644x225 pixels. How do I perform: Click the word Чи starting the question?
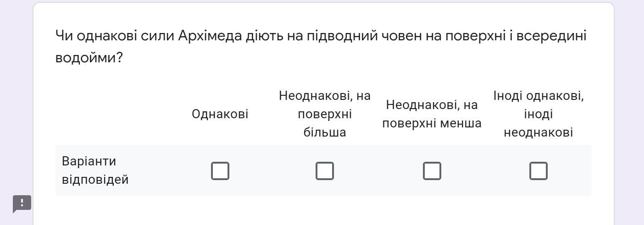(x=64, y=36)
